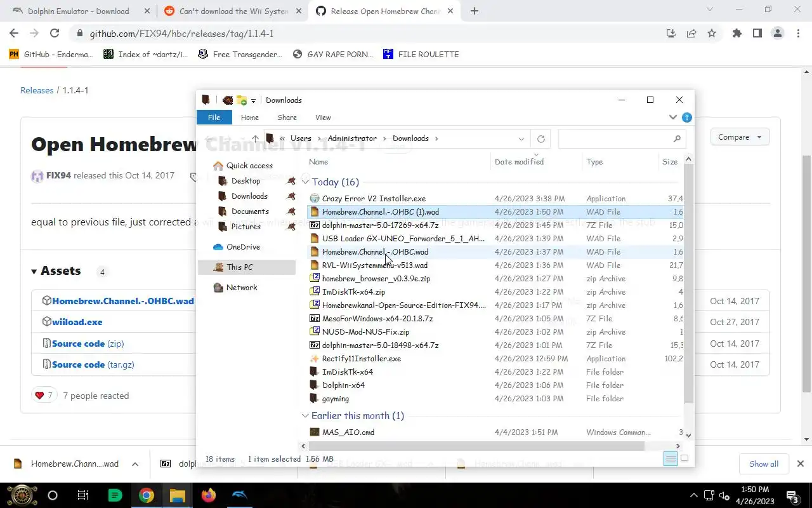The width and height of the screenshot is (812, 508).
Task: Refresh the Downloads folder view
Action: tap(540, 138)
